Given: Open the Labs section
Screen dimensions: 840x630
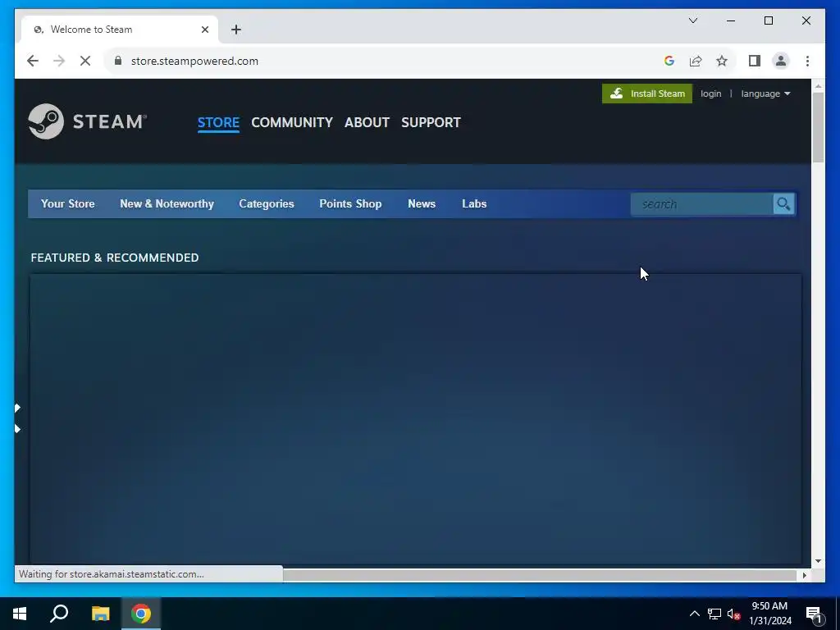Looking at the screenshot, I should click(x=474, y=203).
